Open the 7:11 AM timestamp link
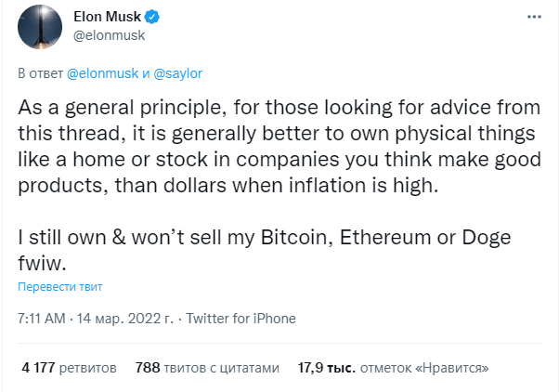This screenshot has width=559, height=392. 42,319
